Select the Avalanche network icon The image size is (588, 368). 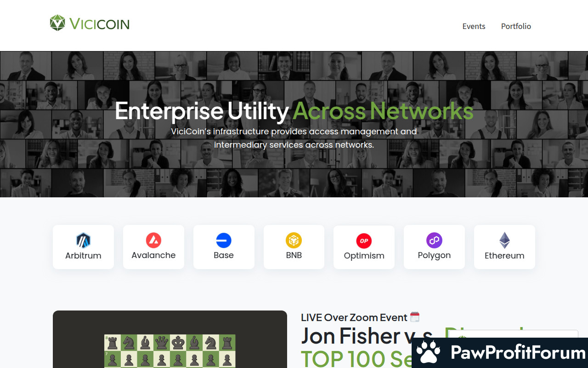[x=153, y=240]
